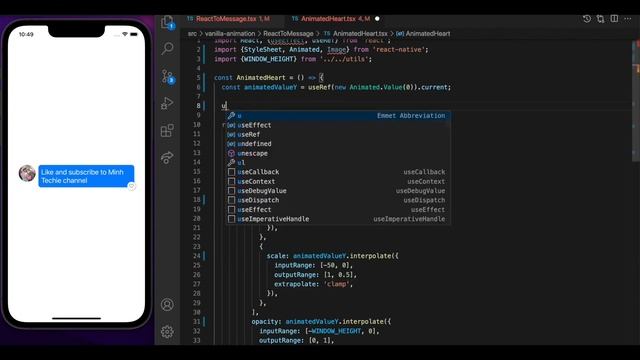Choose the useDebugValue snippet suggestion
640x360 pixels.
[338, 191]
